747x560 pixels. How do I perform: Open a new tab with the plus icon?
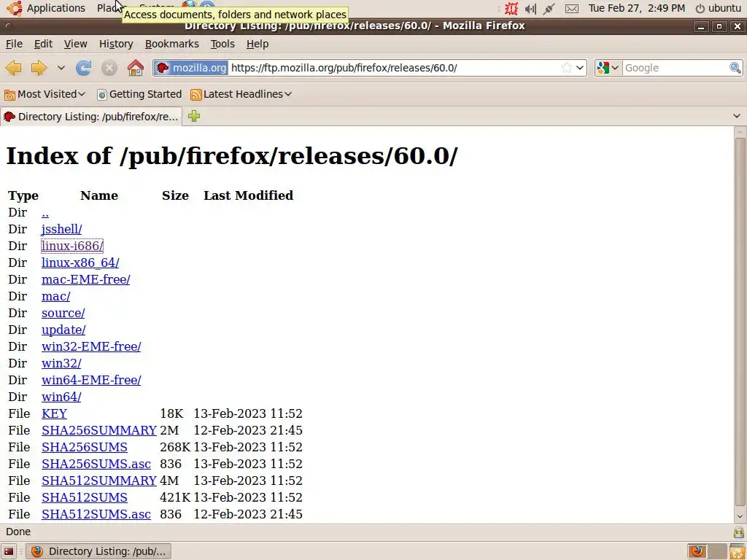coord(194,116)
